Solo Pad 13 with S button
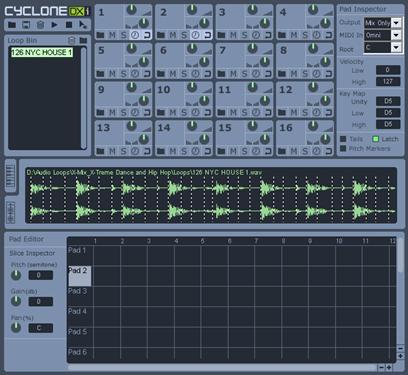The width and height of the screenshot is (408, 375). tap(124, 151)
